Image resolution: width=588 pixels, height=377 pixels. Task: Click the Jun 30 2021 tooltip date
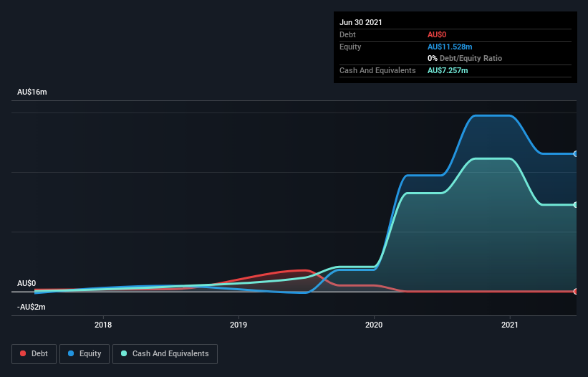point(361,22)
